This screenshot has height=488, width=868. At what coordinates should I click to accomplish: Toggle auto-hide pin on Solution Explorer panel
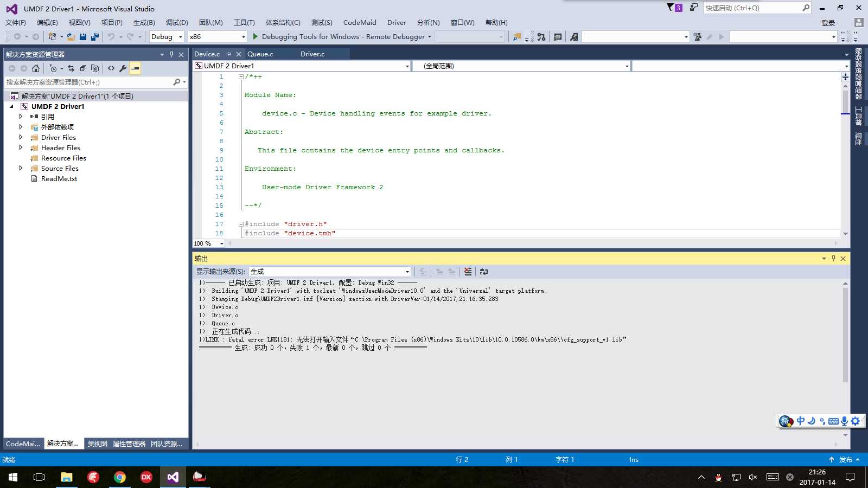click(x=171, y=54)
